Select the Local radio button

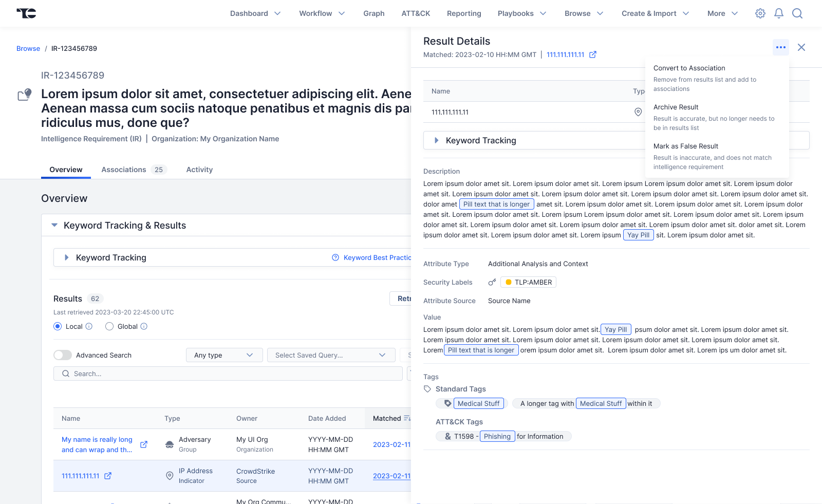58,326
